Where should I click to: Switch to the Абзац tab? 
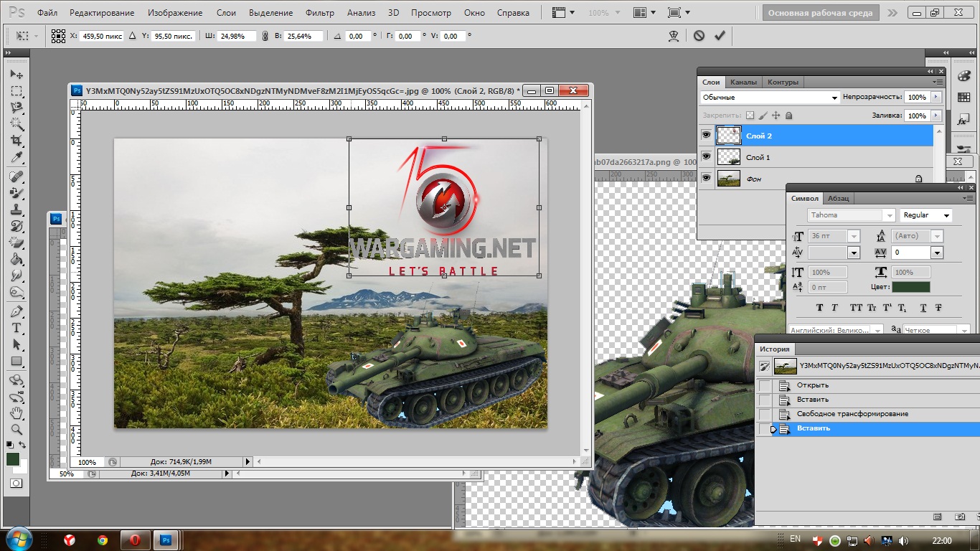[x=838, y=198]
